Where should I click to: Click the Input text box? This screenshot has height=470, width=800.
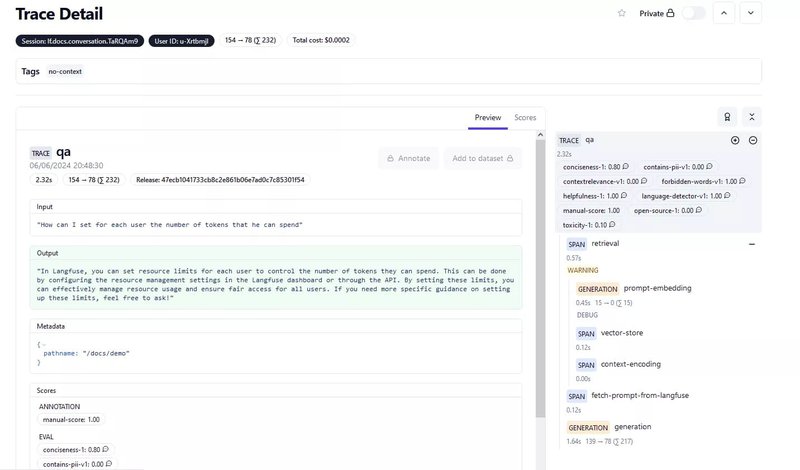[276, 225]
